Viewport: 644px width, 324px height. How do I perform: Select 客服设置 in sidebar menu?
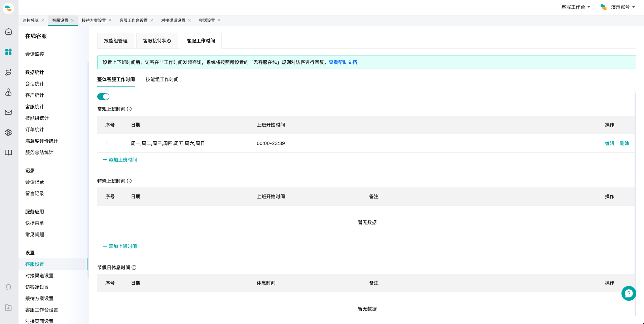click(53, 264)
